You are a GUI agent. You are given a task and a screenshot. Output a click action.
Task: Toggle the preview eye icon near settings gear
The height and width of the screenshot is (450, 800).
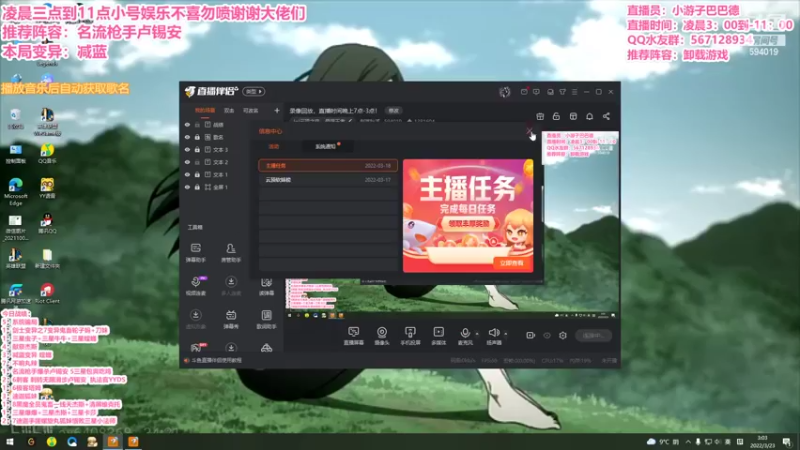tap(547, 335)
